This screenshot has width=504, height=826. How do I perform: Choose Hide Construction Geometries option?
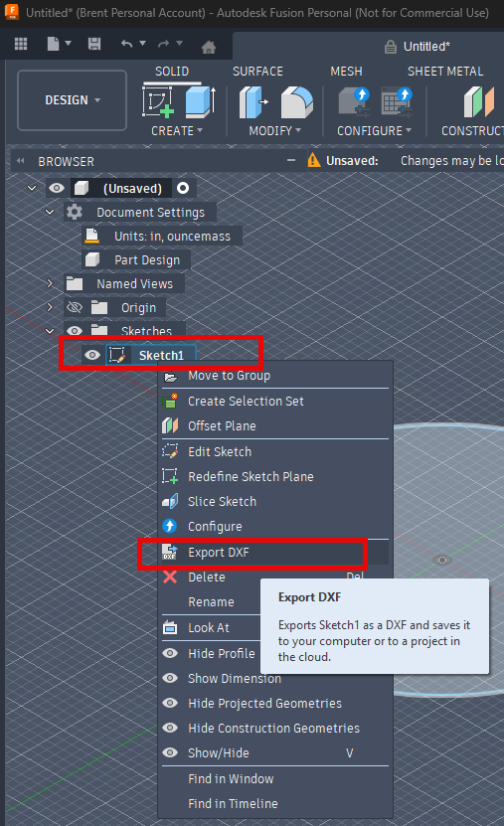[275, 728]
